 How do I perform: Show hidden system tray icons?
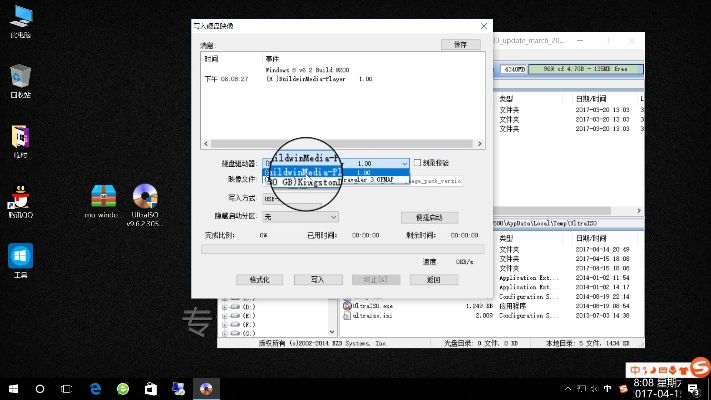click(568, 389)
